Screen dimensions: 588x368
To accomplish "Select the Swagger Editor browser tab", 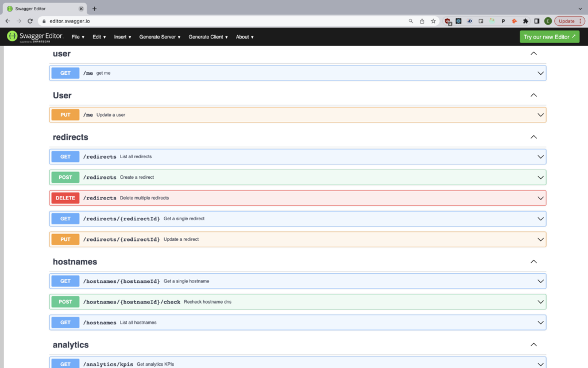I will 44,9.
